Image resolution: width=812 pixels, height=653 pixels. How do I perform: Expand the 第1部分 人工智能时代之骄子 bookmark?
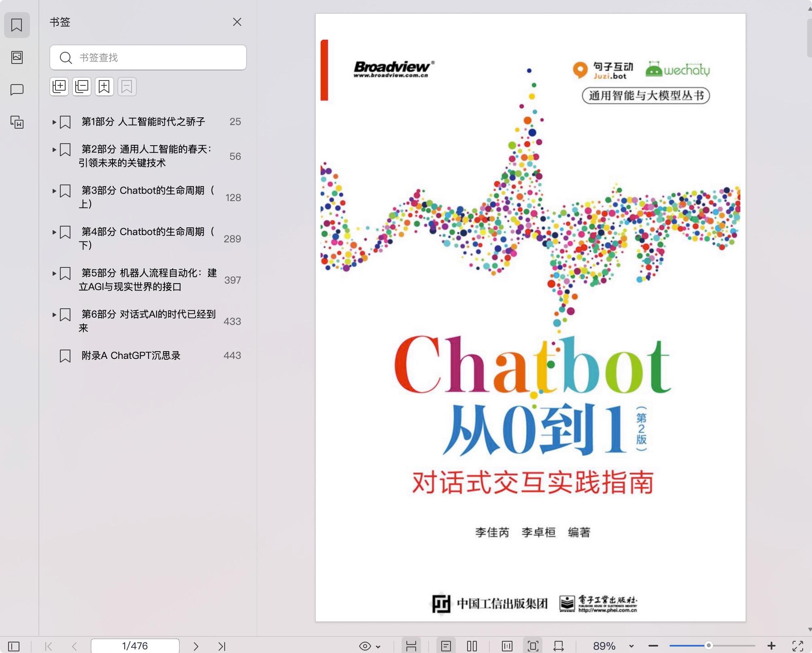[54, 122]
